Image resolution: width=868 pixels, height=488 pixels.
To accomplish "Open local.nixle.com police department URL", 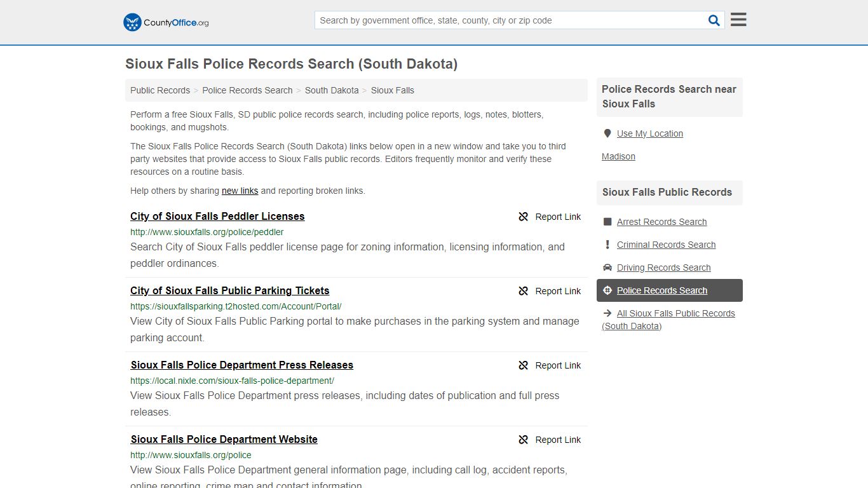I will pyautogui.click(x=232, y=381).
